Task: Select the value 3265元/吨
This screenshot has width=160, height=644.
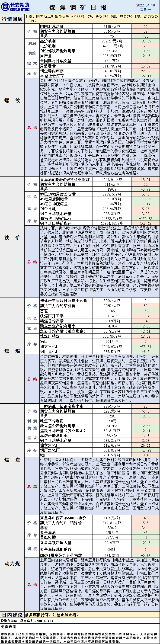Action: (112, 306)
